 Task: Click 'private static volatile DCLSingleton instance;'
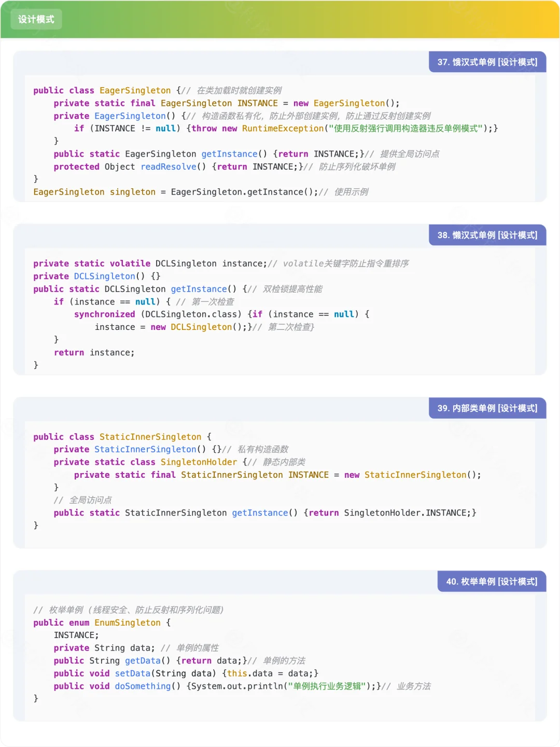(150, 264)
